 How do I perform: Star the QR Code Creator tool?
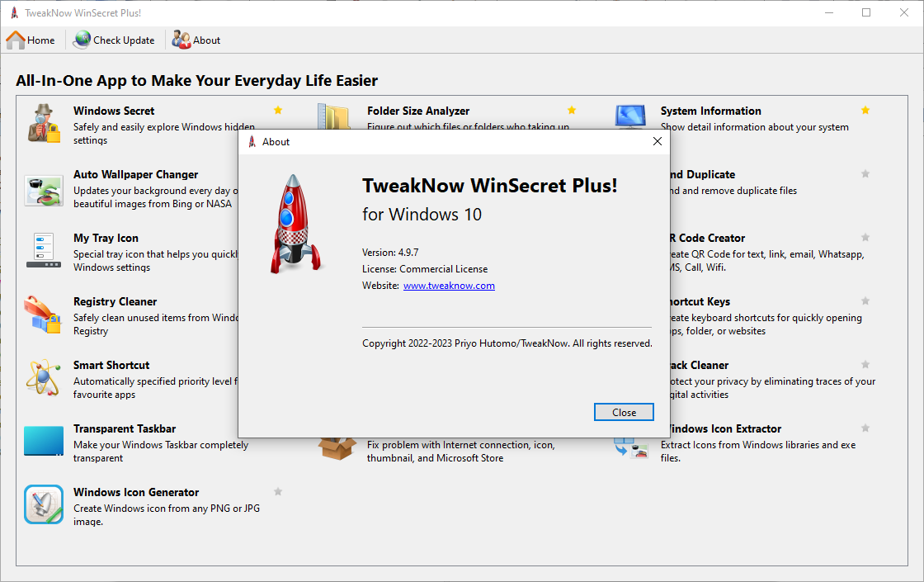tap(865, 238)
